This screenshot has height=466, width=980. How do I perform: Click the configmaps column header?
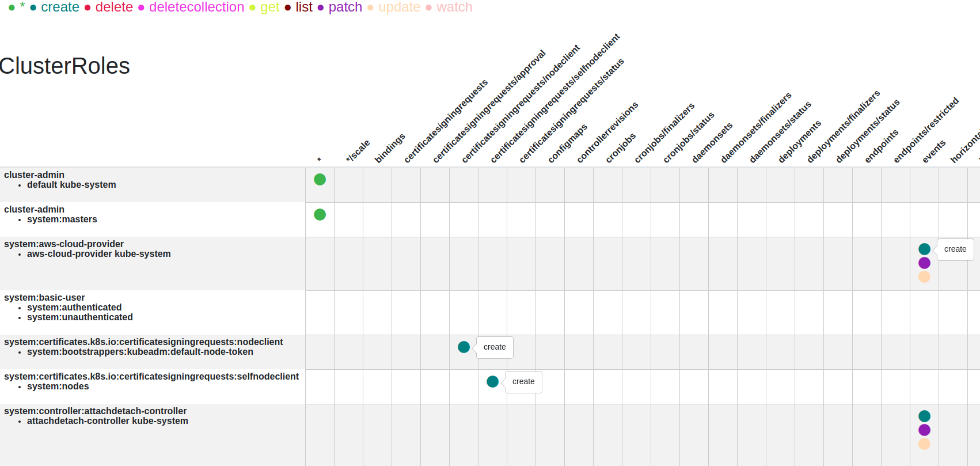(x=568, y=143)
